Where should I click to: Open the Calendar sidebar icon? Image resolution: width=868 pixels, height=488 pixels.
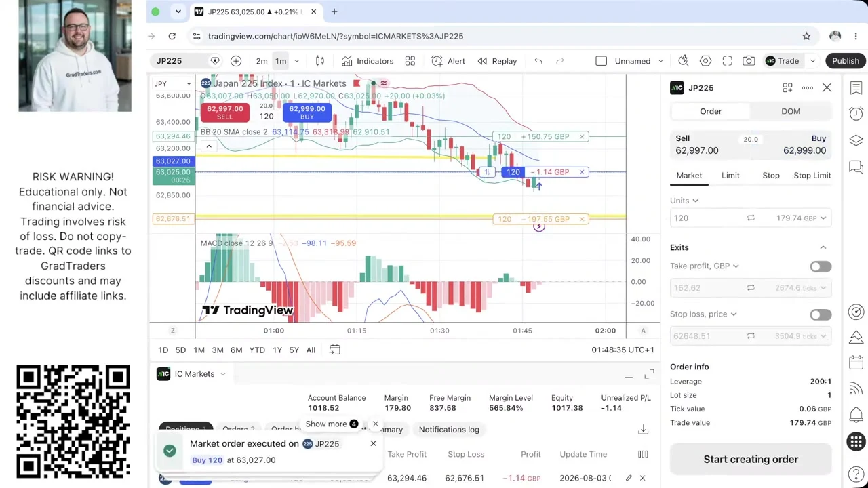[x=856, y=363]
